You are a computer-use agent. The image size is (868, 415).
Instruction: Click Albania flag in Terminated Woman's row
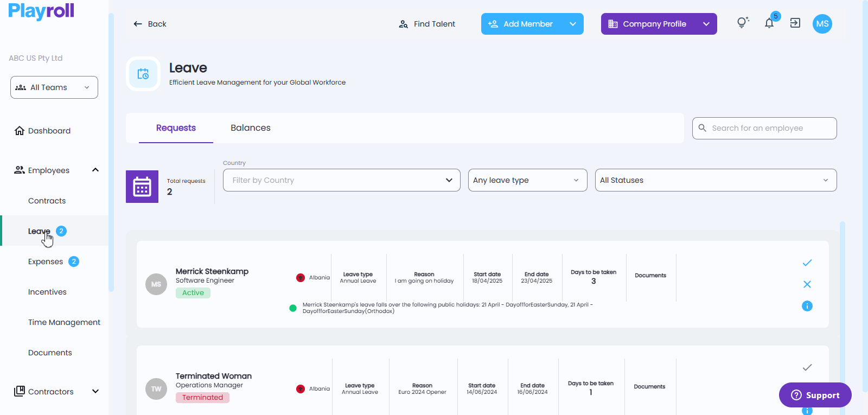tap(301, 389)
